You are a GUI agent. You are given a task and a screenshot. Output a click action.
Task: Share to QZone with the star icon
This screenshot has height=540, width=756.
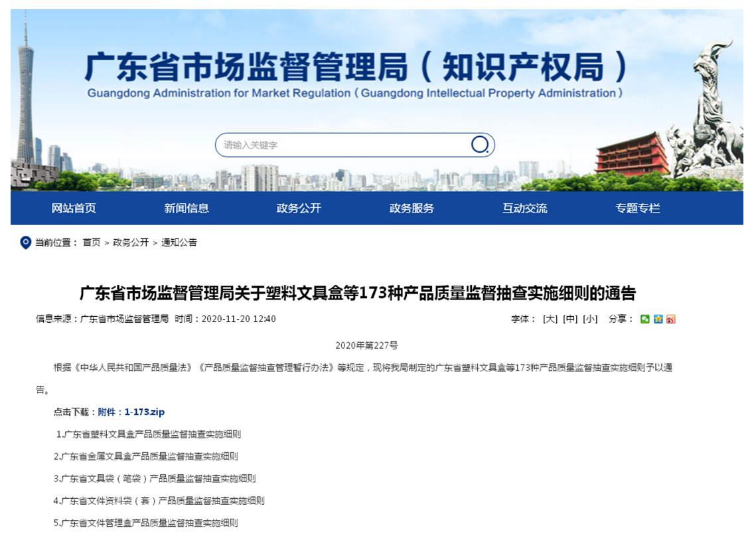pyautogui.click(x=658, y=319)
